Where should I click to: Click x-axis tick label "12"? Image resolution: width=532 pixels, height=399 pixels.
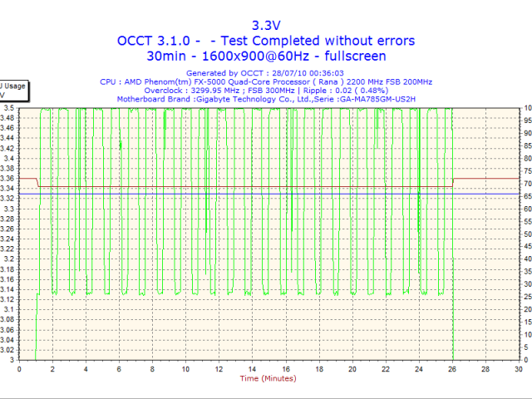219,369
